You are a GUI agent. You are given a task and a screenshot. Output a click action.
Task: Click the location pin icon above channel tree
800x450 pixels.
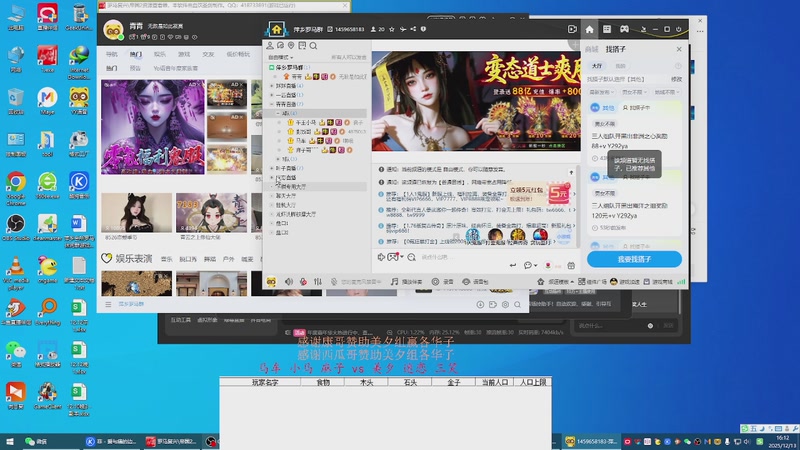291,45
